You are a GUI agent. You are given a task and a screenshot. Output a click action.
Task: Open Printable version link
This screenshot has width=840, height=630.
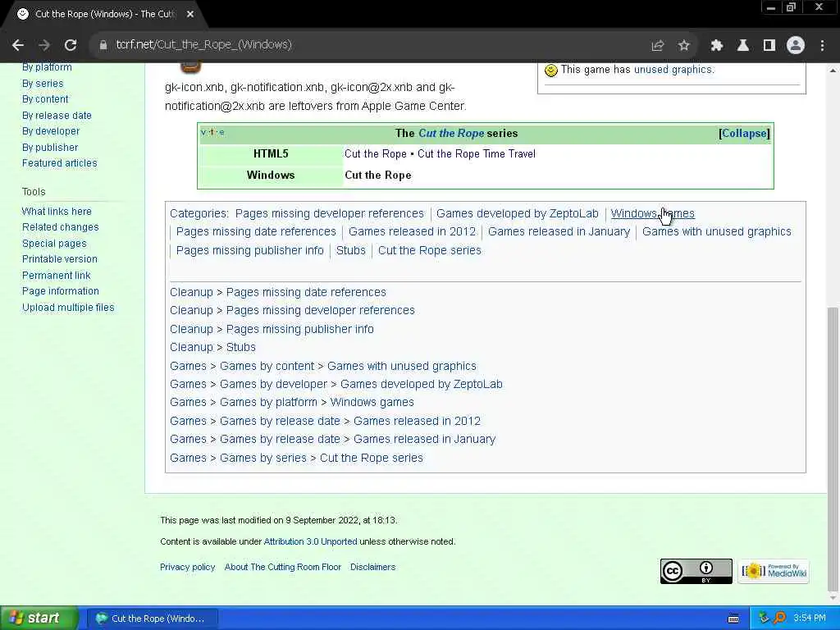click(x=60, y=258)
